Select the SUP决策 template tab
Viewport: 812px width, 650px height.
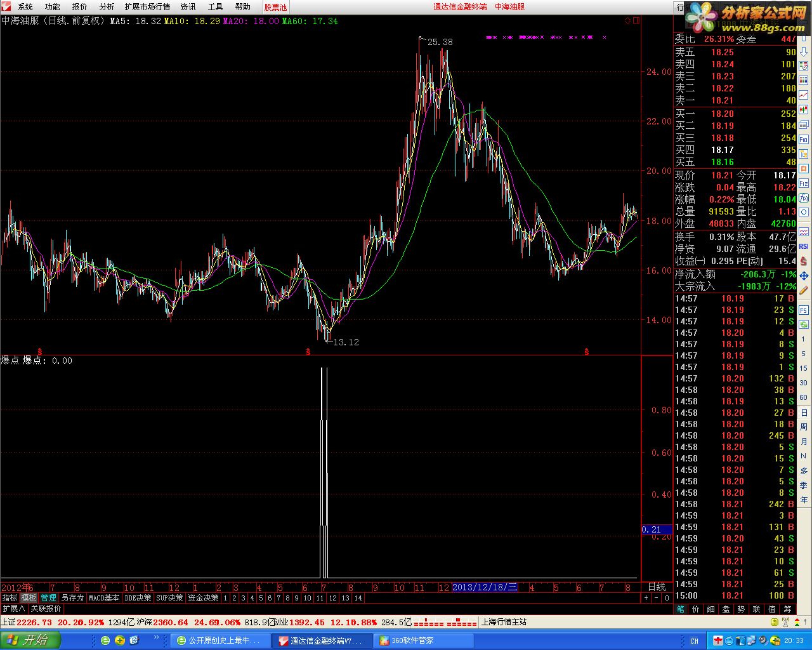(170, 598)
